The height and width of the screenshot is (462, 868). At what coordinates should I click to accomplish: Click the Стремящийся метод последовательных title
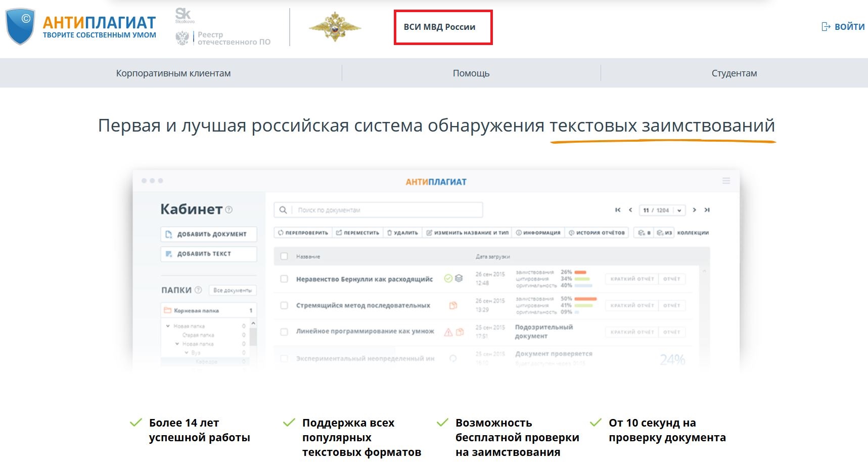[x=363, y=305]
